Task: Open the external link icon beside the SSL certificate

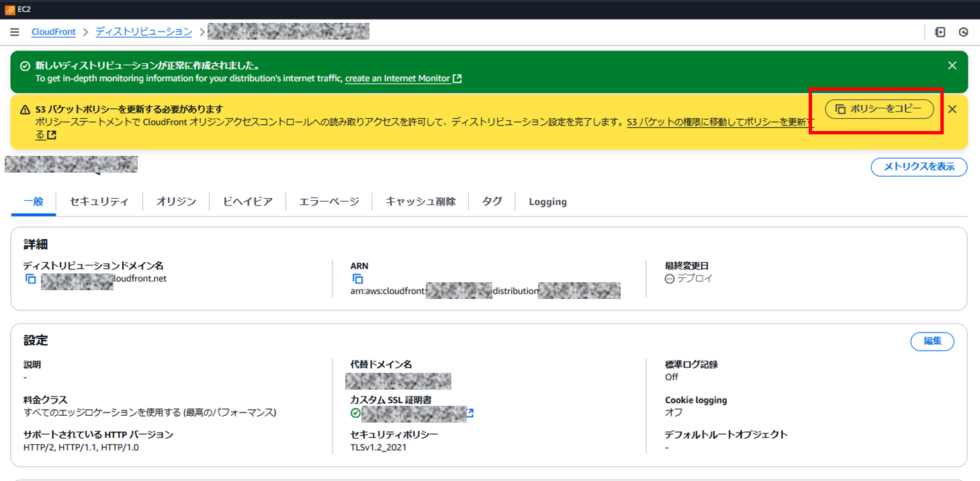Action: [471, 412]
